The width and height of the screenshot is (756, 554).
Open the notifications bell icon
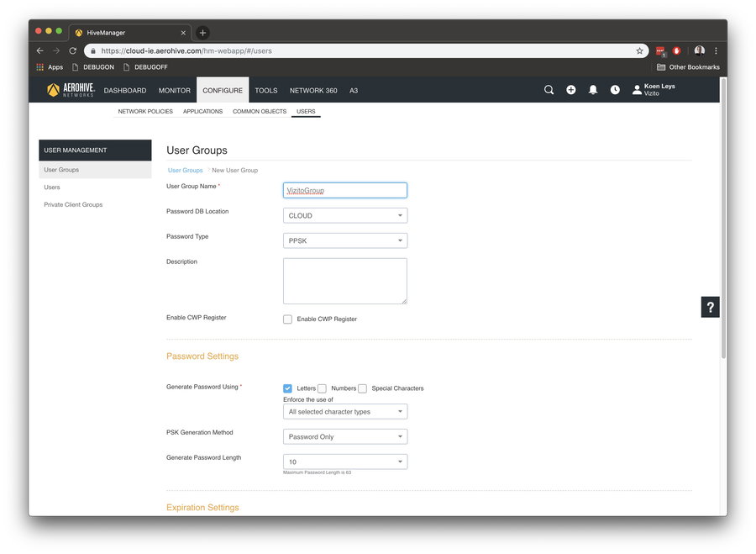click(593, 90)
